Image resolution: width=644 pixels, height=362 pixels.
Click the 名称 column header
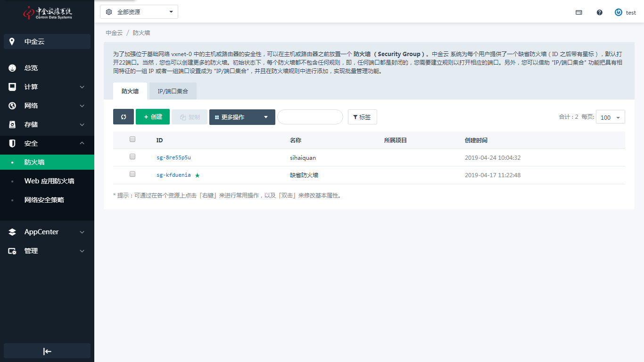[296, 140]
